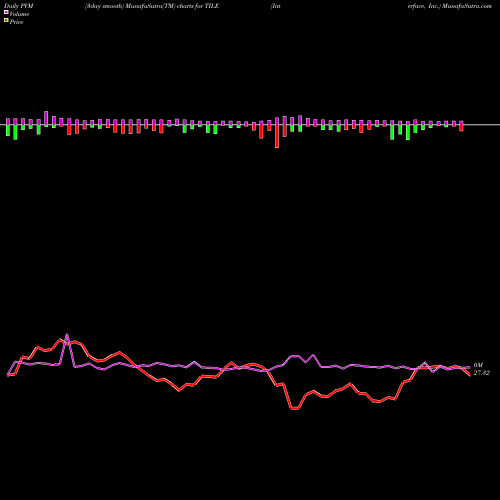Viewport: 500px width, 500px height.
Task: Click the '27.82' price value label
Action: pyautogui.click(x=481, y=373)
